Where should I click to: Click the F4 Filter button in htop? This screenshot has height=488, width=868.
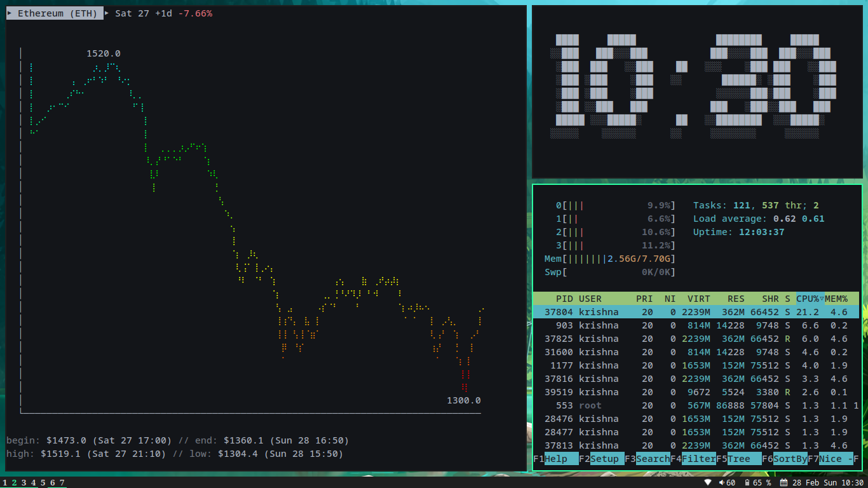tap(693, 459)
